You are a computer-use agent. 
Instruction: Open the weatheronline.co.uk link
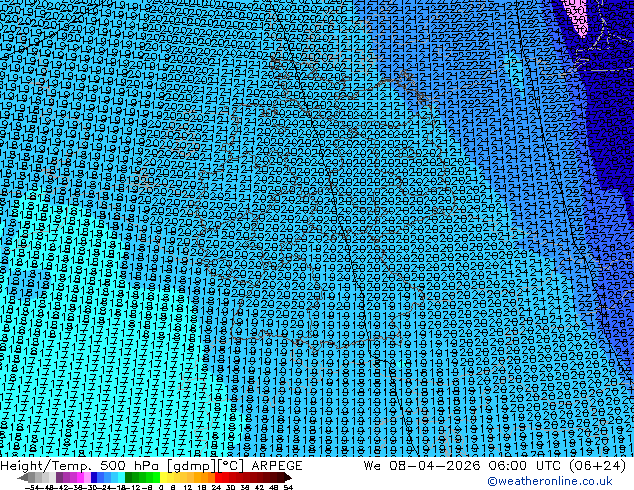point(550,481)
